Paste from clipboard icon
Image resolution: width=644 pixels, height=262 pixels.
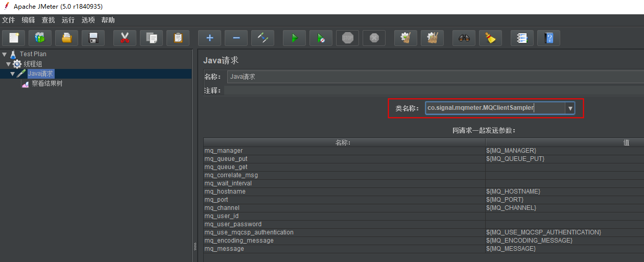coord(178,38)
